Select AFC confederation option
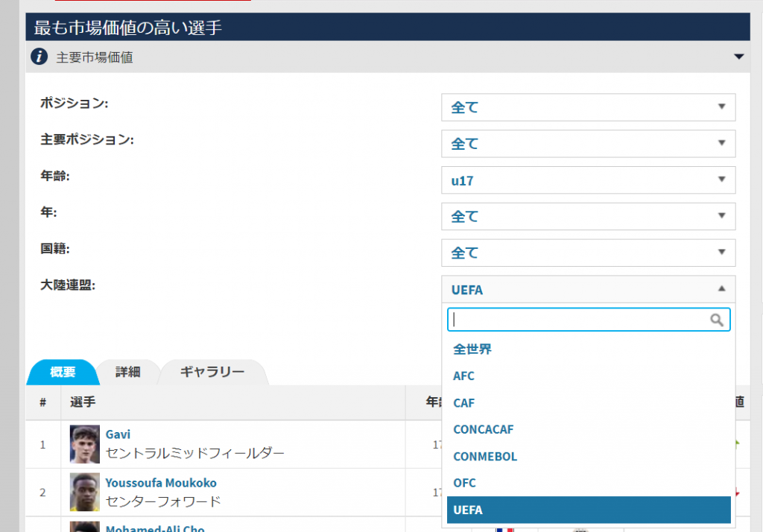Viewport: 763px width, 532px height. [463, 376]
